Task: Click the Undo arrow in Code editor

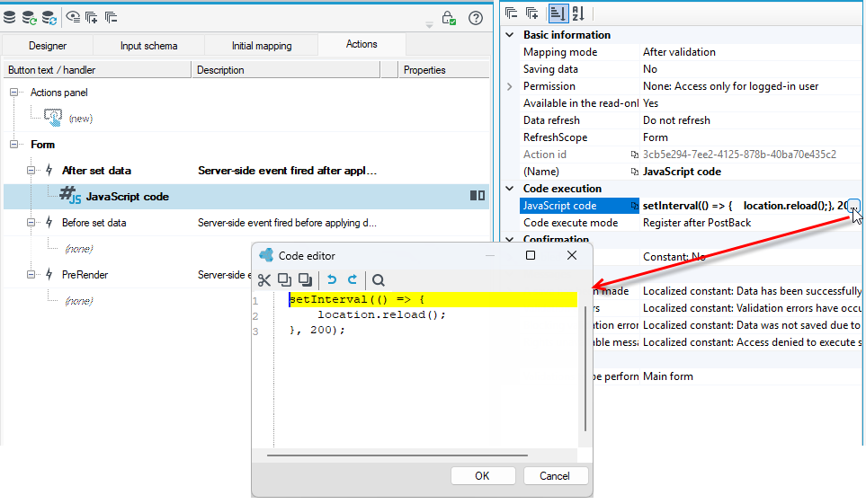Action: tap(331, 280)
